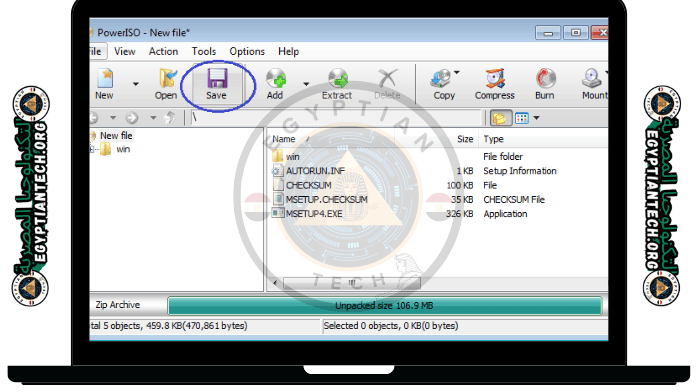Click the Zip Archive type label

pyautogui.click(x=118, y=305)
